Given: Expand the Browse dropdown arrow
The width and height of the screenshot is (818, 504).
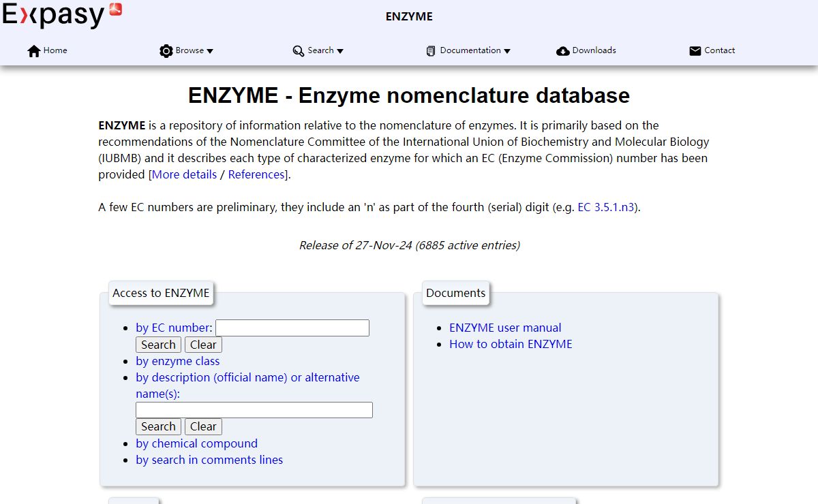Looking at the screenshot, I should [x=210, y=51].
